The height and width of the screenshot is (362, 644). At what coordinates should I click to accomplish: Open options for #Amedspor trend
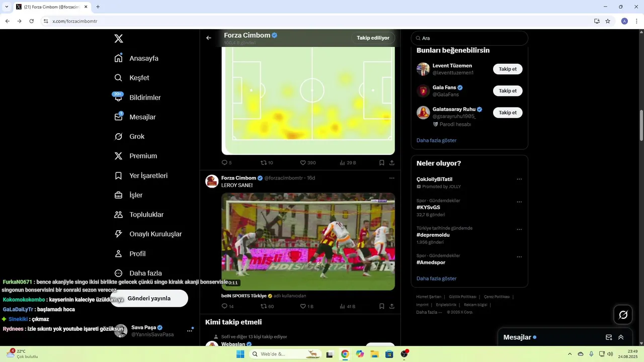coord(519,257)
